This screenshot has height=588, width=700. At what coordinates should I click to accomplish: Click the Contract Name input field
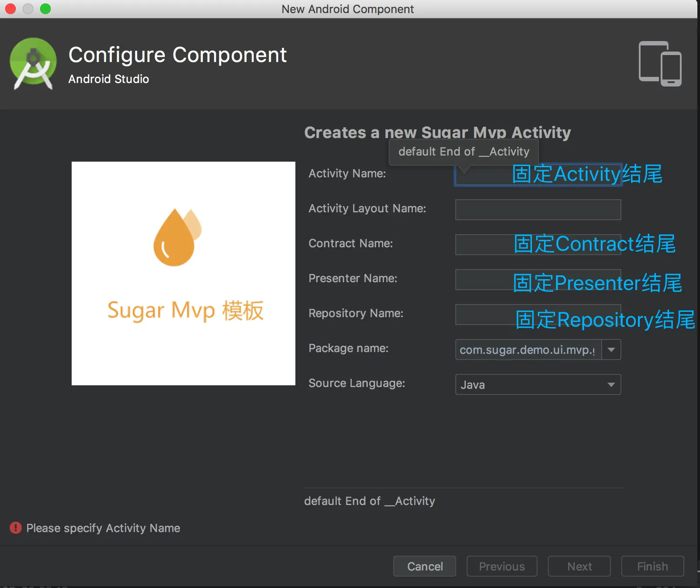tap(538, 245)
